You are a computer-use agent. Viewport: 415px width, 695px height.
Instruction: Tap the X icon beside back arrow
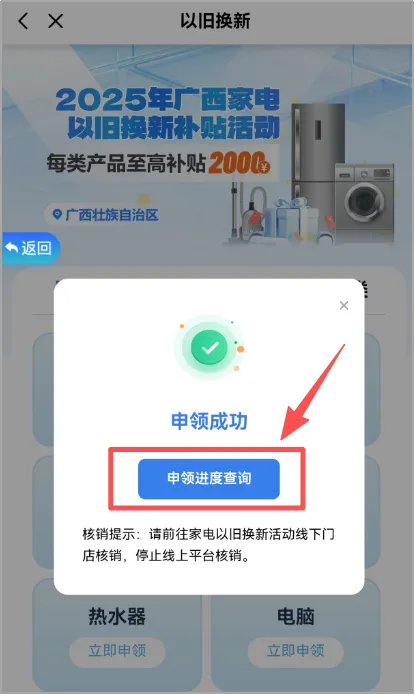[x=55, y=21]
